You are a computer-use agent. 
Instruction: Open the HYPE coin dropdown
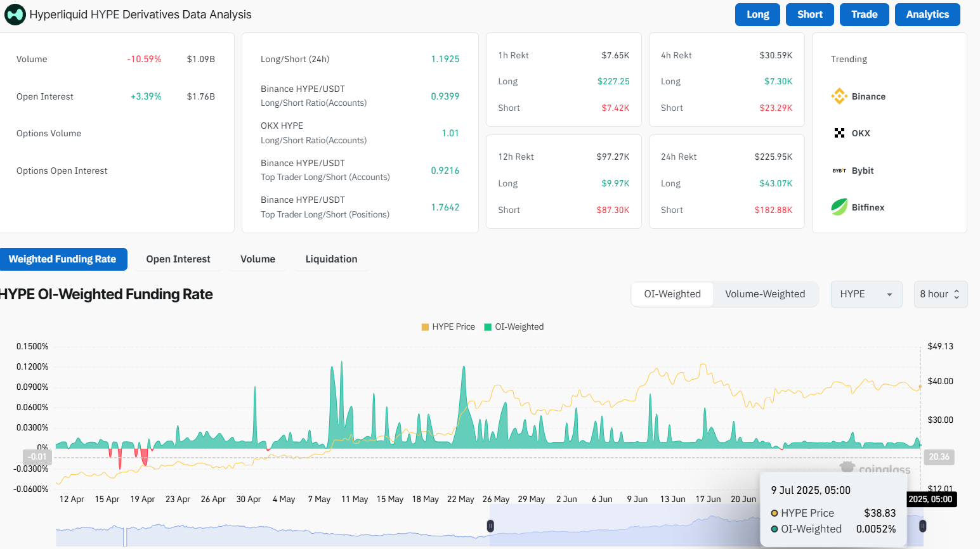pyautogui.click(x=866, y=294)
